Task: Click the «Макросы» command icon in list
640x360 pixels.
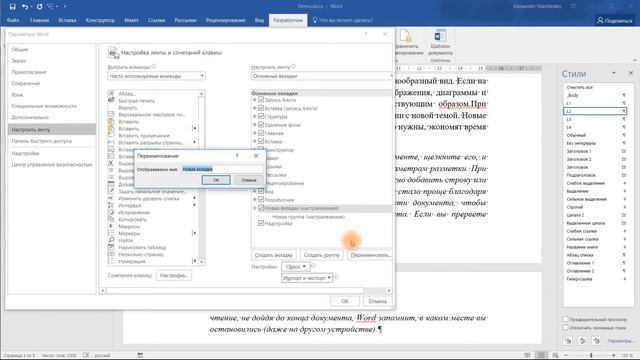Action: pos(111,226)
